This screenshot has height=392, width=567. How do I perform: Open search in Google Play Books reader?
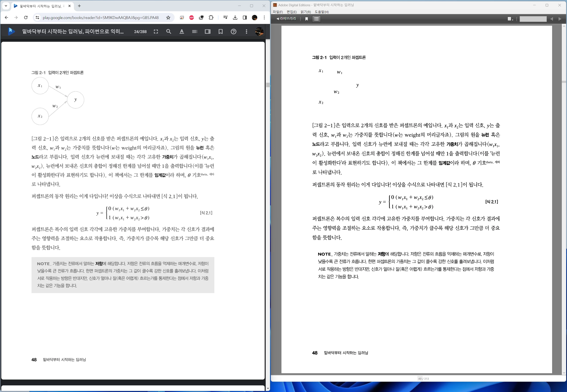pyautogui.click(x=168, y=32)
